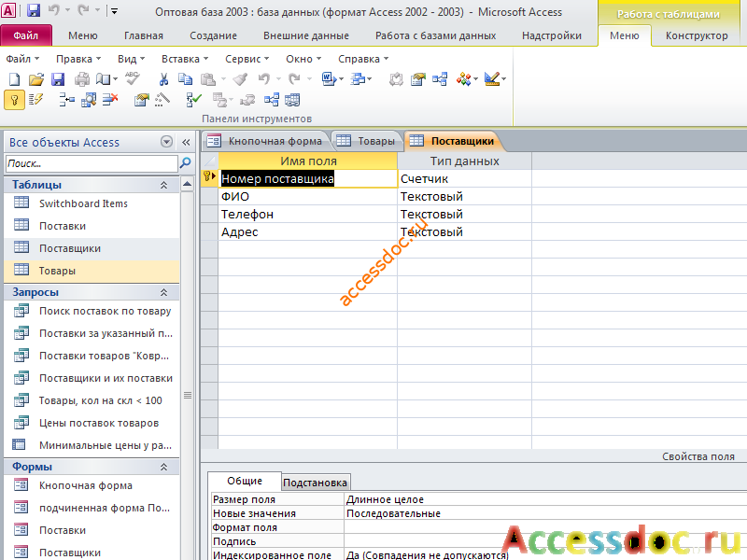Viewport: 747px width, 560px height.
Task: Open the Office Links Word icon
Action: point(329,79)
